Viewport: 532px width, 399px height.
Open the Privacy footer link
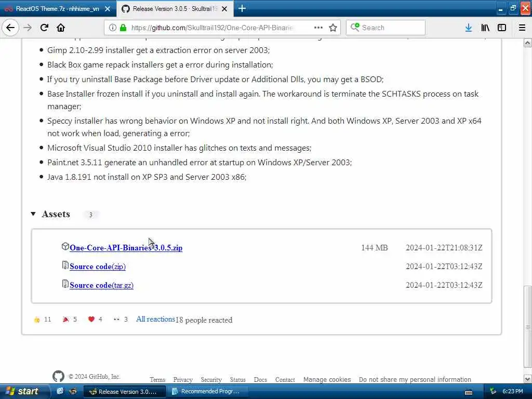click(x=183, y=380)
